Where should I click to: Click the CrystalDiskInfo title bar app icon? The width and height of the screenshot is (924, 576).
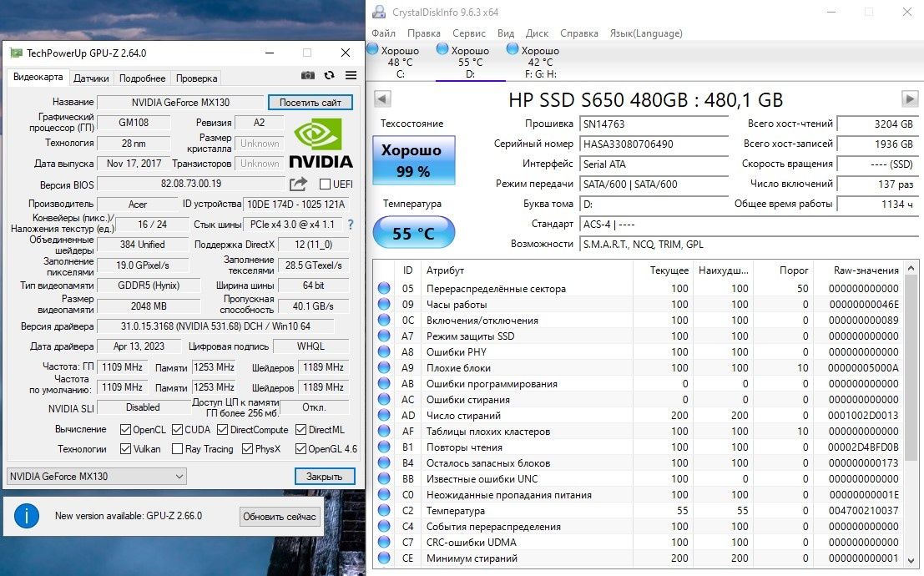(x=380, y=12)
